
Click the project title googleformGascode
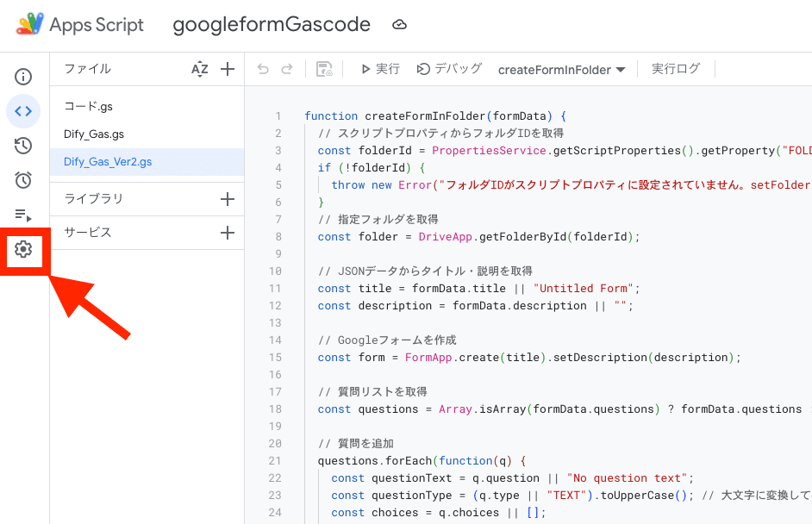tap(272, 24)
